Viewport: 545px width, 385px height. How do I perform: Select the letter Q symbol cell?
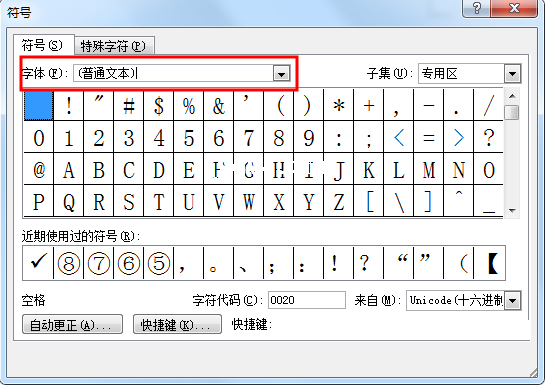coord(68,202)
